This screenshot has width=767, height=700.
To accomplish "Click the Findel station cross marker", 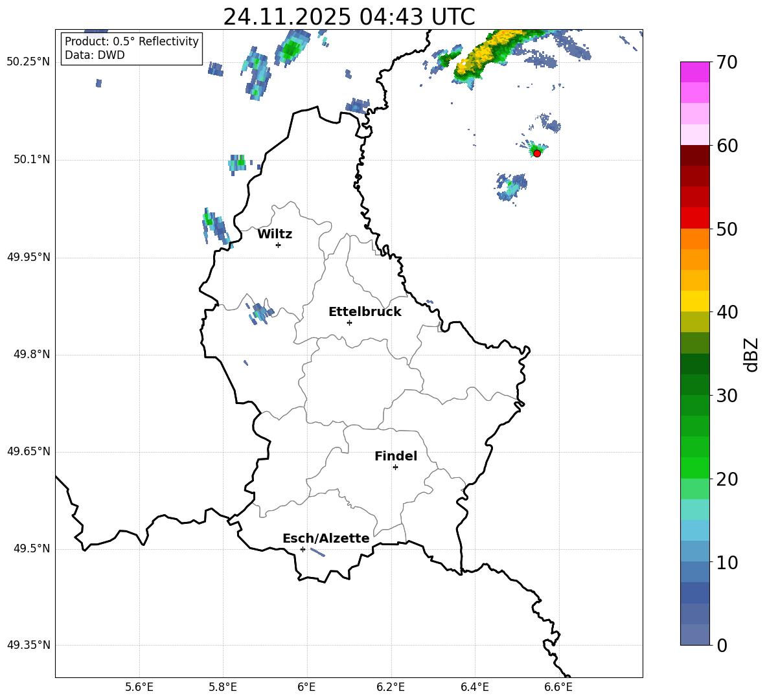I will [x=395, y=467].
